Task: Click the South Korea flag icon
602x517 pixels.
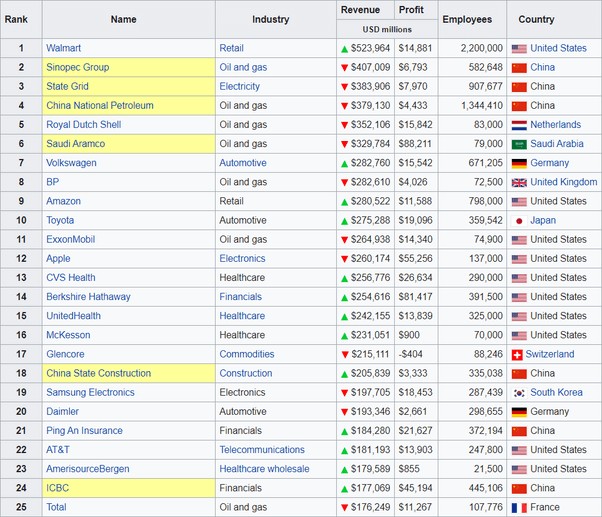Action: [x=519, y=393]
